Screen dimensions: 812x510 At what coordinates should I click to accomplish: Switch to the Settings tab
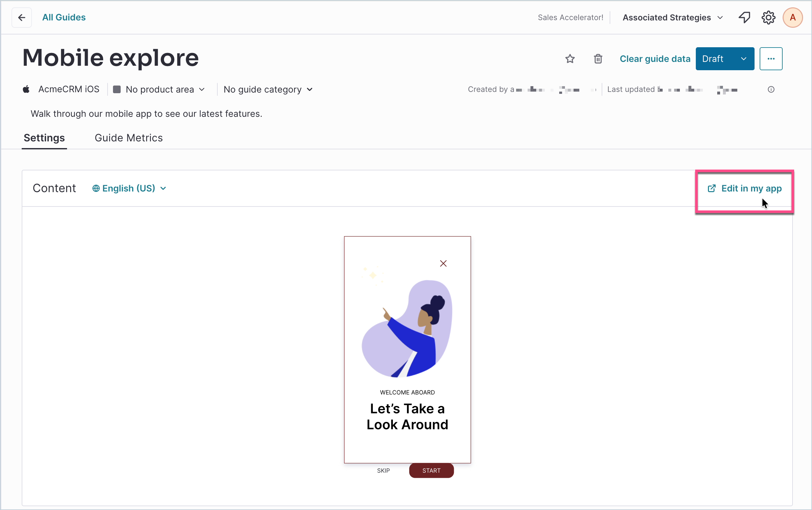44,138
